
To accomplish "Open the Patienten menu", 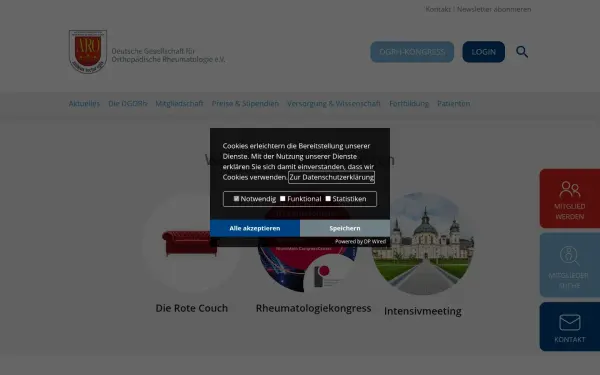I will pos(453,103).
